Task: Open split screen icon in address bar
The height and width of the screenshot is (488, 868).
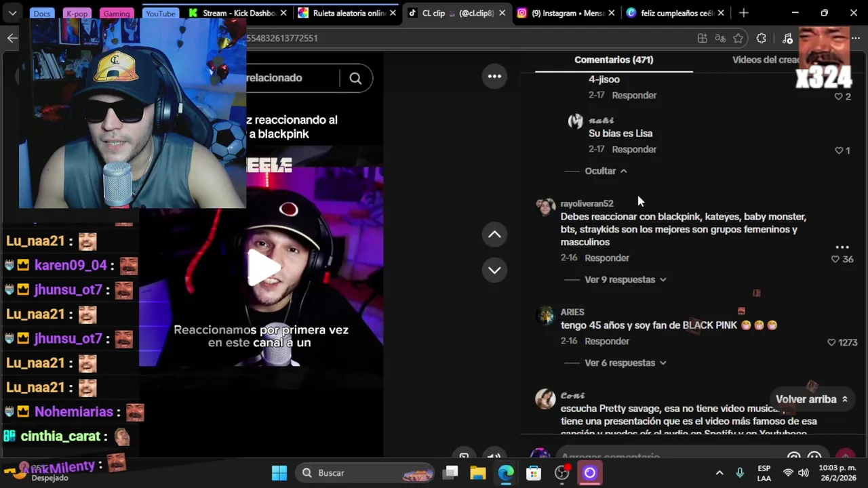Action: 703,39
